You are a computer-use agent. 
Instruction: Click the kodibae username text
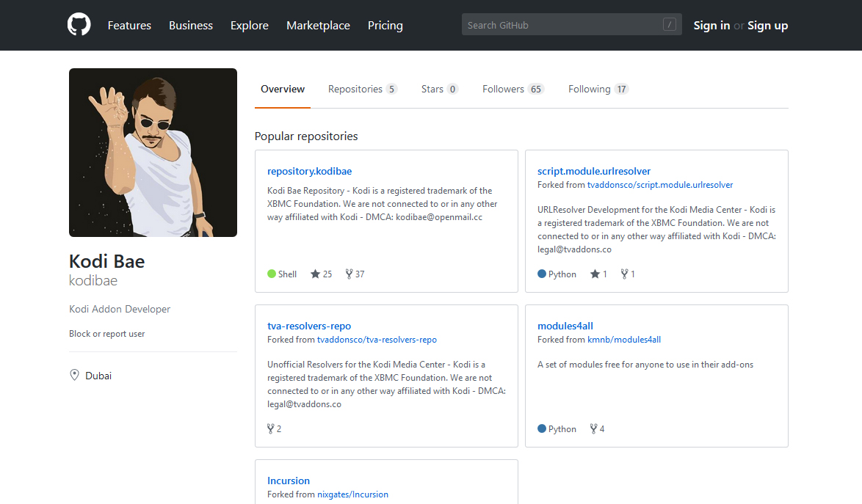(93, 280)
